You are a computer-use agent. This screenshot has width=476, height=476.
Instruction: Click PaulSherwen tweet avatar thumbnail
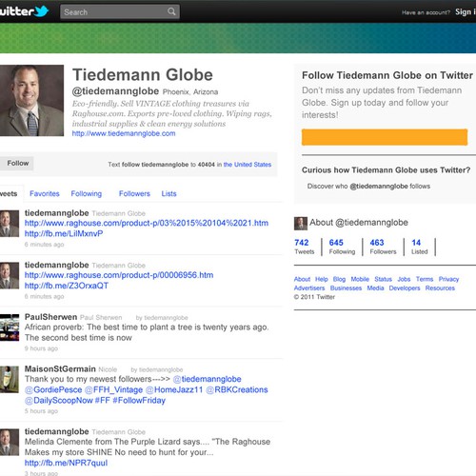[x=10, y=327]
